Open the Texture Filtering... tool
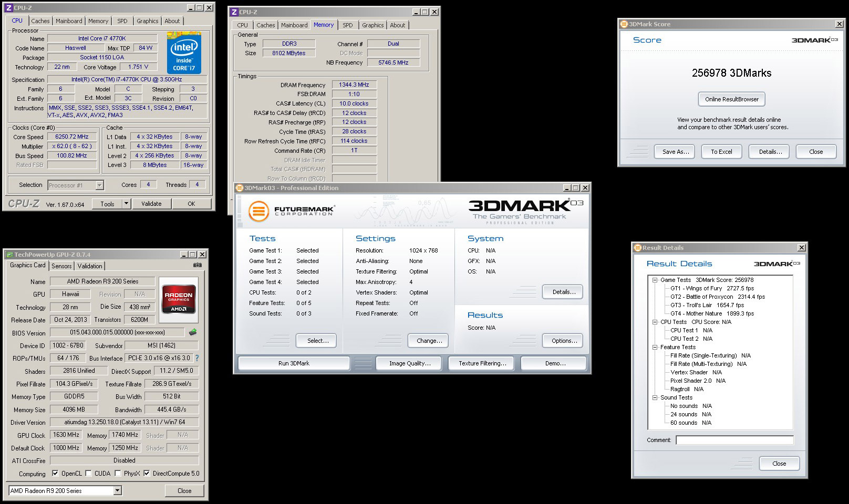 482,363
